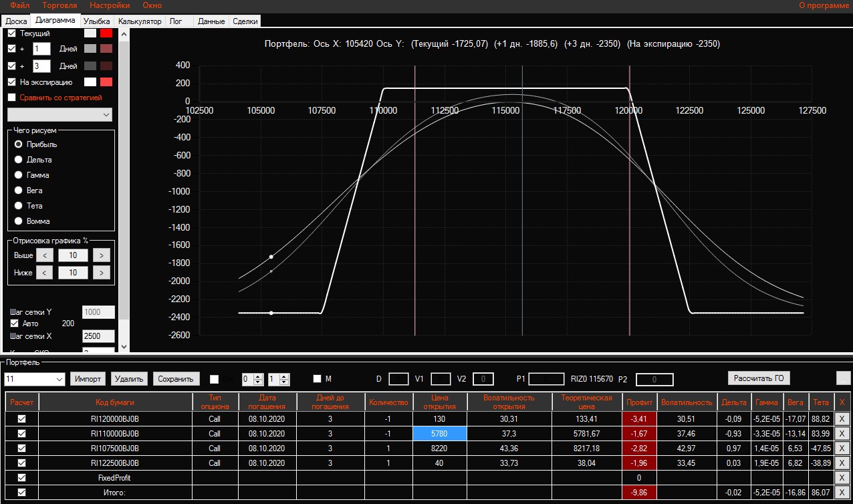Switch to the Улыбка tab
This screenshot has width=853, height=504.
[x=97, y=21]
